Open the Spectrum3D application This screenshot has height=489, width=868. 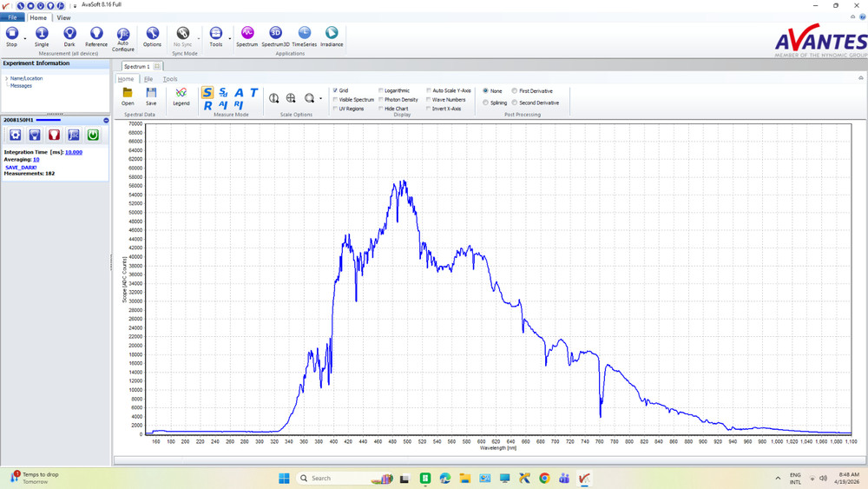tap(275, 35)
